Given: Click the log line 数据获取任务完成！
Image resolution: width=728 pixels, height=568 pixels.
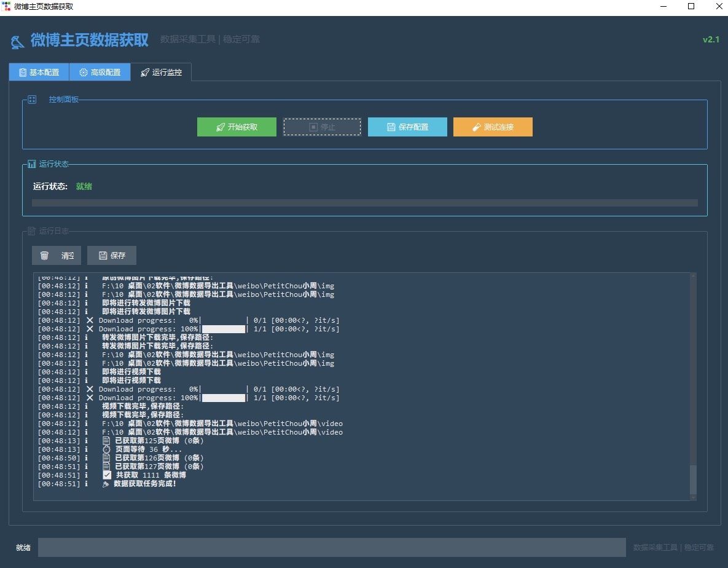Looking at the screenshot, I should pyautogui.click(x=145, y=483).
